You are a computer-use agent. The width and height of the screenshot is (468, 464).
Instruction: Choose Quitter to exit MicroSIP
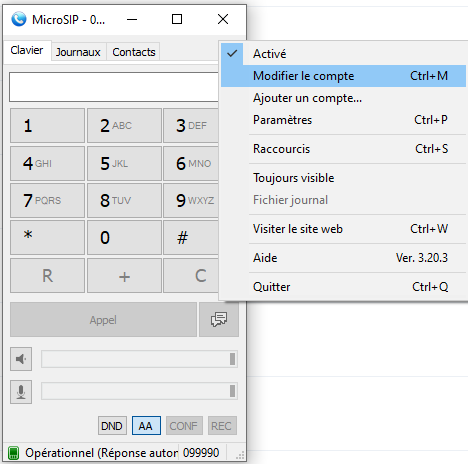pos(343,287)
